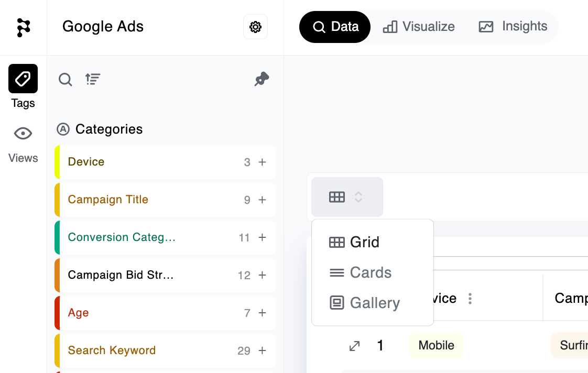
Task: Open the Tags sidebar panel
Action: click(23, 86)
